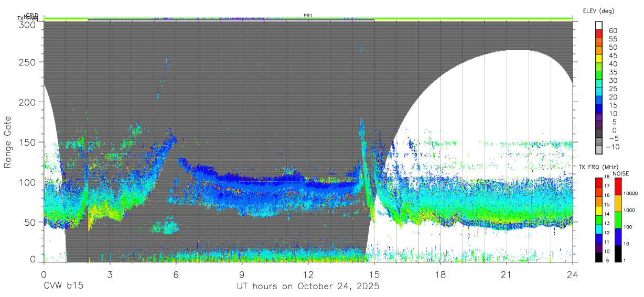Select the blue NOISE swatch between 100 and 10
This screenshot has width=644, height=297.
[x=617, y=237]
